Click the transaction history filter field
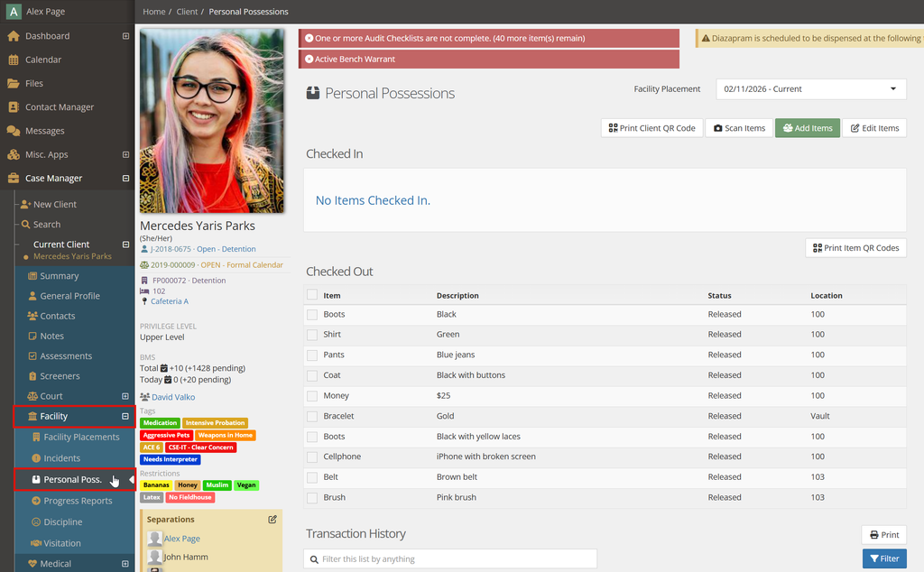The image size is (924, 572). tap(451, 558)
